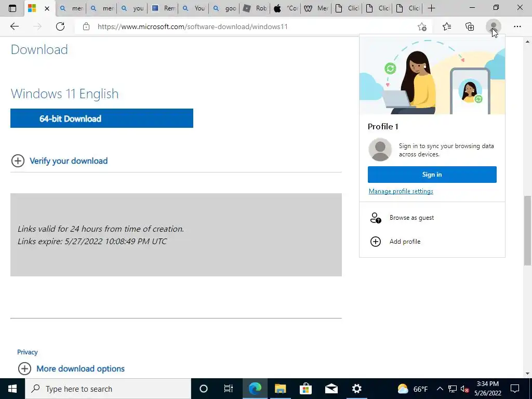The height and width of the screenshot is (399, 532).
Task: Open the Windows Start menu
Action: [12, 389]
